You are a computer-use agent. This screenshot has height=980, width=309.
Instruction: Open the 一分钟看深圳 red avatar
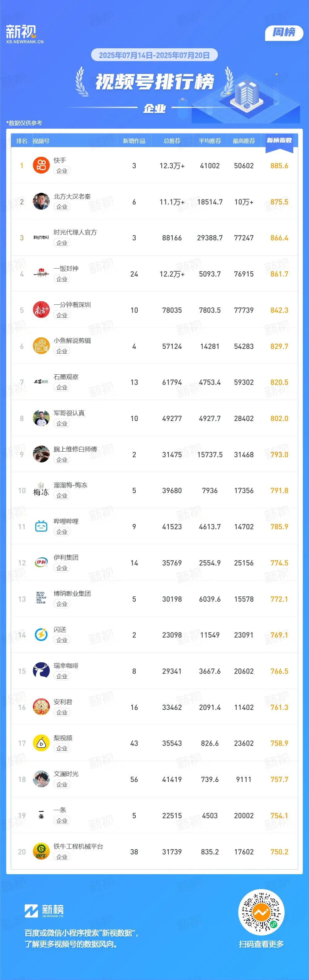41,310
